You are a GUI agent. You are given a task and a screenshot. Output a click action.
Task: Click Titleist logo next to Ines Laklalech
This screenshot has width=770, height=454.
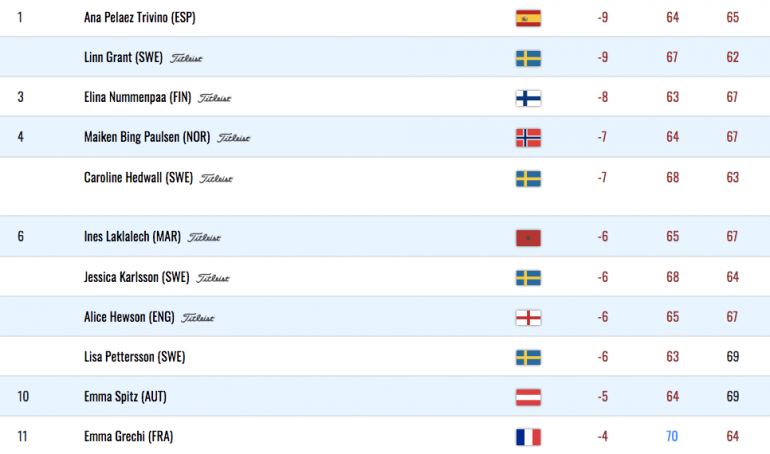[x=204, y=238]
